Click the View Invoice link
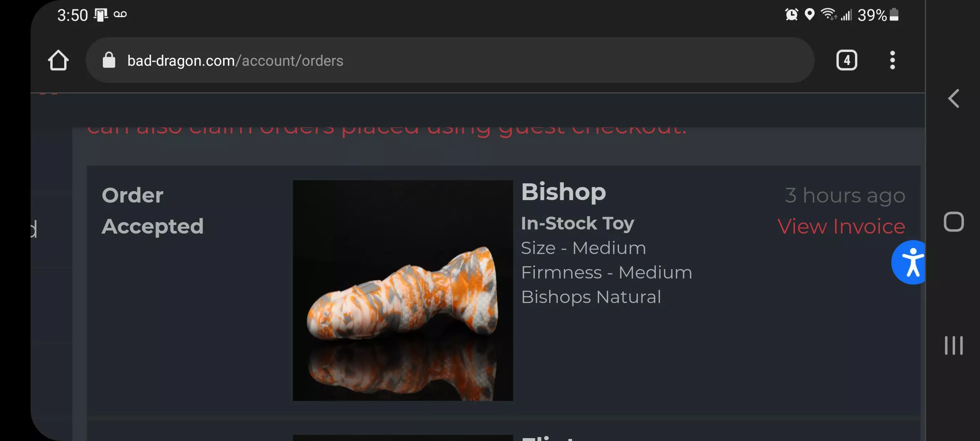This screenshot has width=980, height=441. (841, 226)
